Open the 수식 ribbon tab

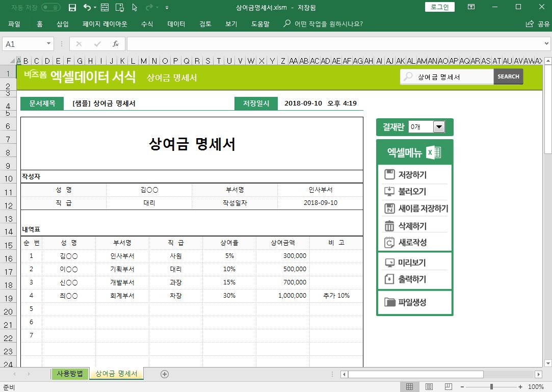(147, 24)
